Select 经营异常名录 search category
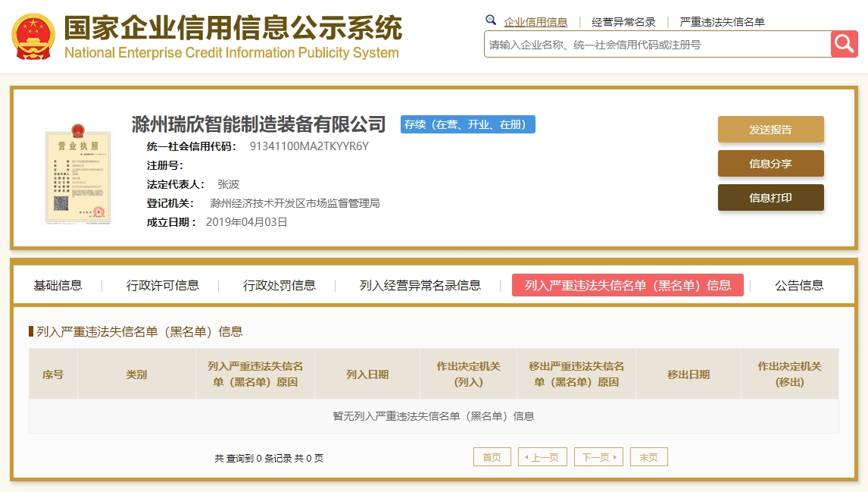The image size is (868, 492). coord(623,22)
